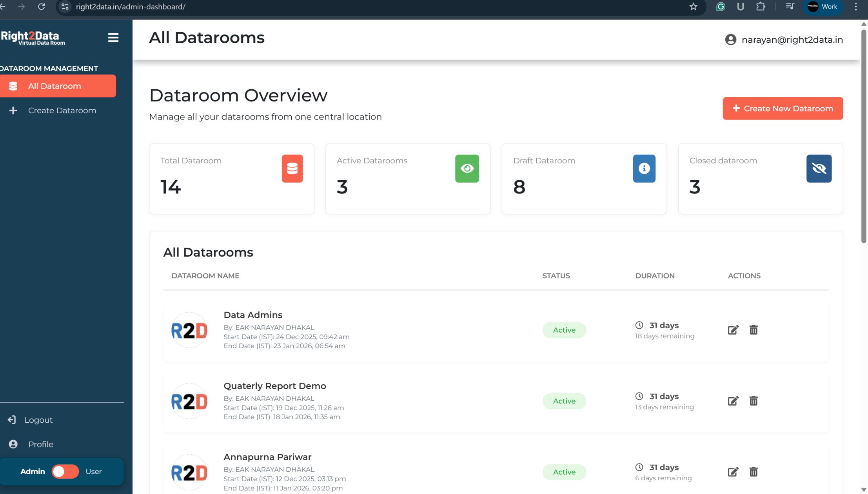Click Logout in the sidebar
Image resolution: width=868 pixels, height=494 pixels.
click(x=38, y=420)
